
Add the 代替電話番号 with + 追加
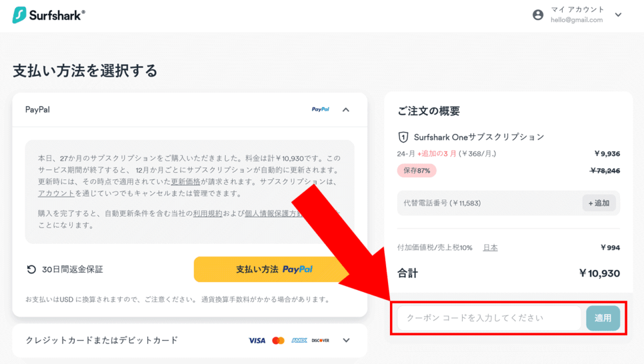coord(599,203)
